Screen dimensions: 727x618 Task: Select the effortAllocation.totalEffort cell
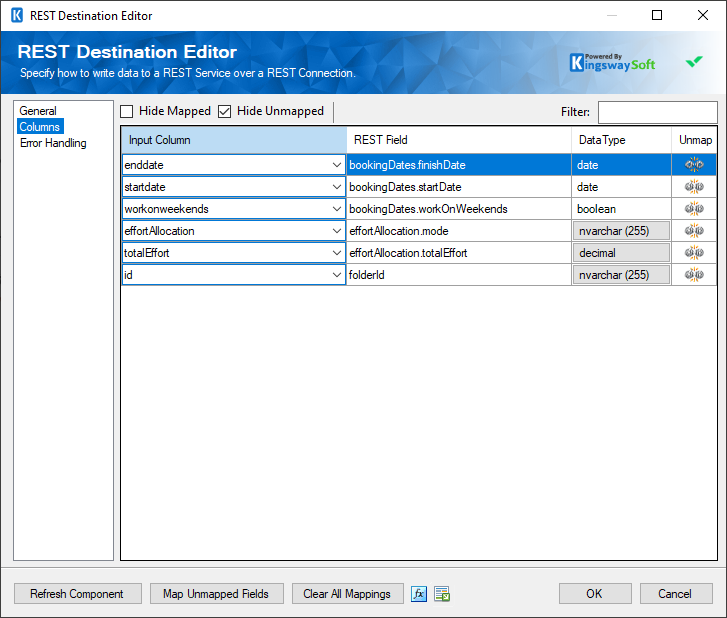459,253
